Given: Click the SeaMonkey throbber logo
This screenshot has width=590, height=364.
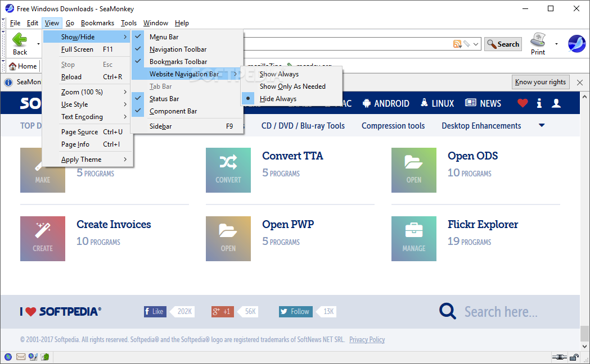Looking at the screenshot, I should [577, 44].
